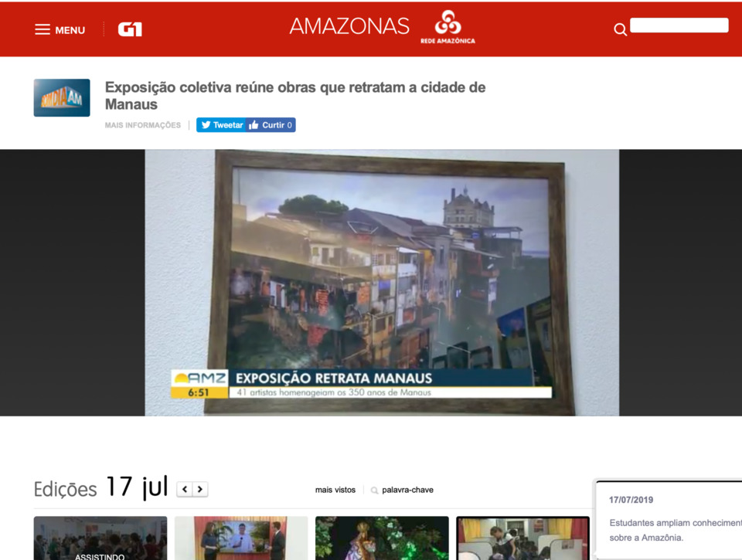742x560 pixels.
Task: Select the 'Assistindo' video thumbnail
Action: (100, 538)
